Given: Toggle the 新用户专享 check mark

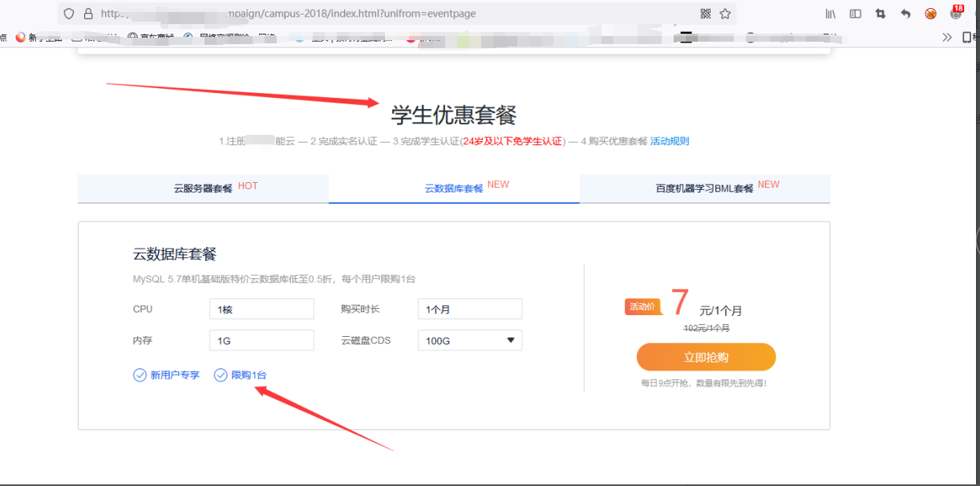Looking at the screenshot, I should tap(140, 375).
